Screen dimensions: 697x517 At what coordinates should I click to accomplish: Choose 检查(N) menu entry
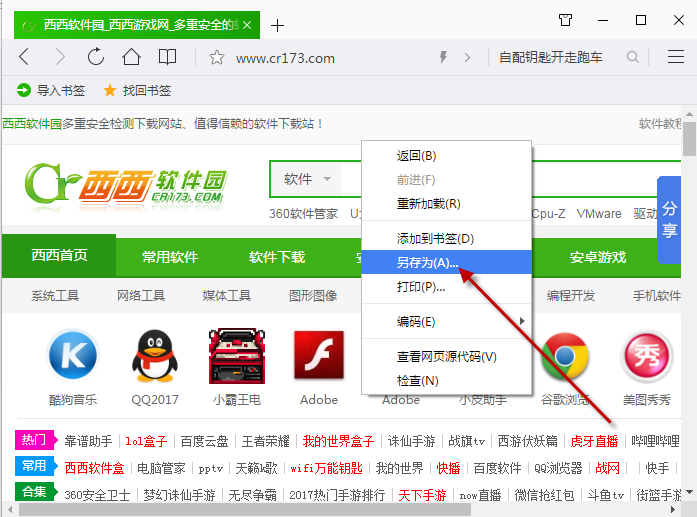pyautogui.click(x=447, y=381)
